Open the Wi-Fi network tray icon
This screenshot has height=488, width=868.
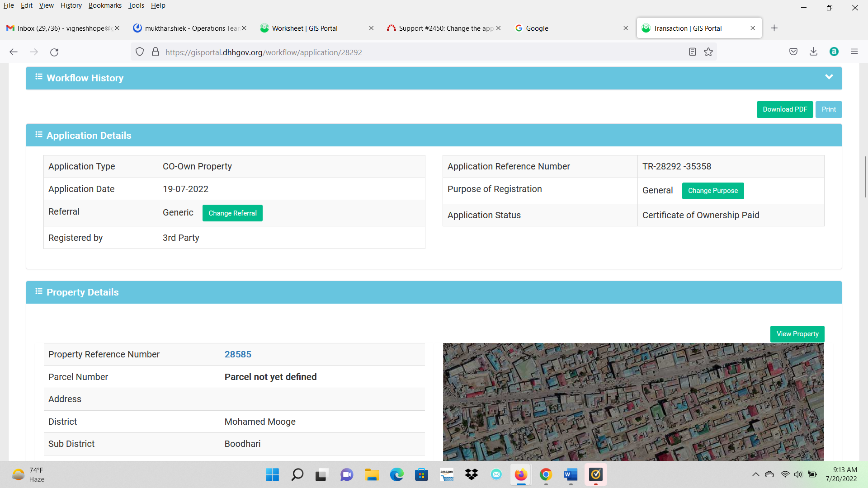[785, 474]
